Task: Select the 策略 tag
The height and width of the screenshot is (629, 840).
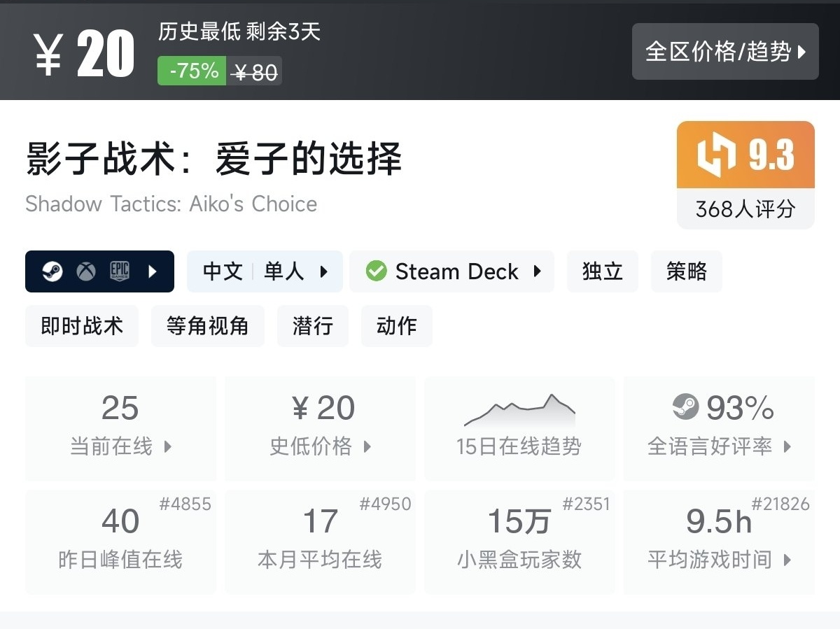Action: tap(686, 271)
